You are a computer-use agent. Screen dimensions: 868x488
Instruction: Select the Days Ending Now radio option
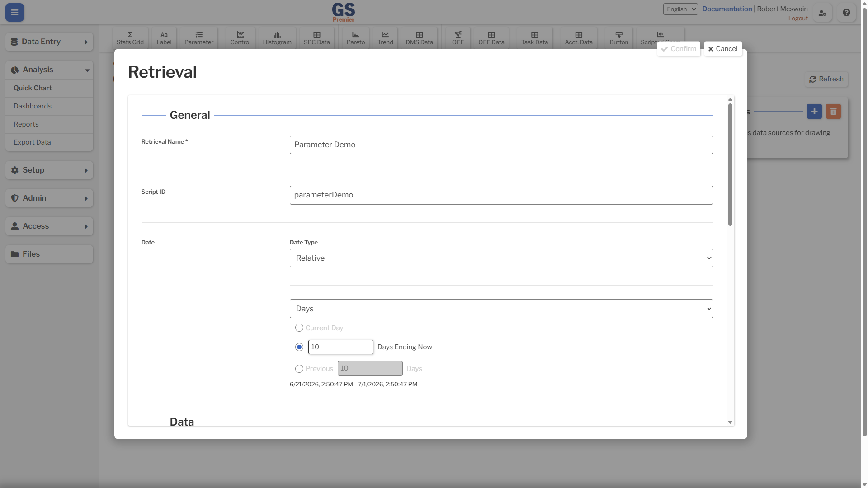tap(299, 347)
